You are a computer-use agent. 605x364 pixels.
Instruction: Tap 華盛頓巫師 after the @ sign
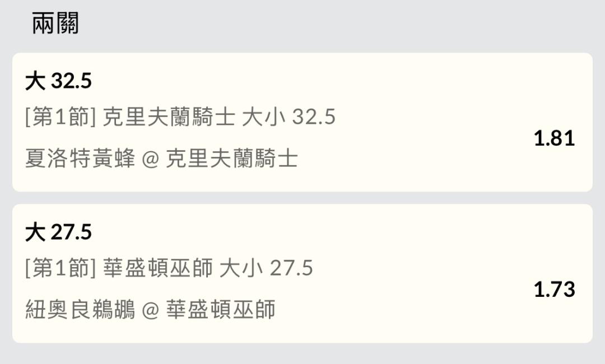tap(221, 310)
